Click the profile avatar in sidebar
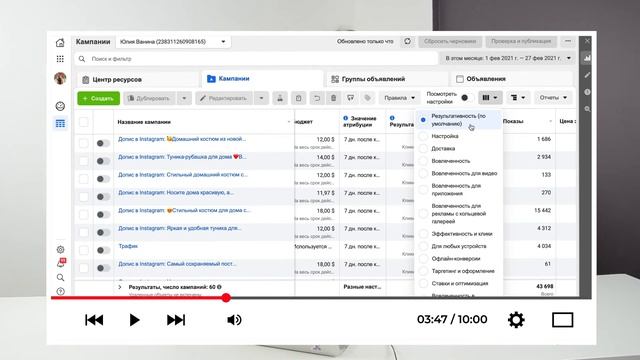640x360 pixels. (x=60, y=78)
